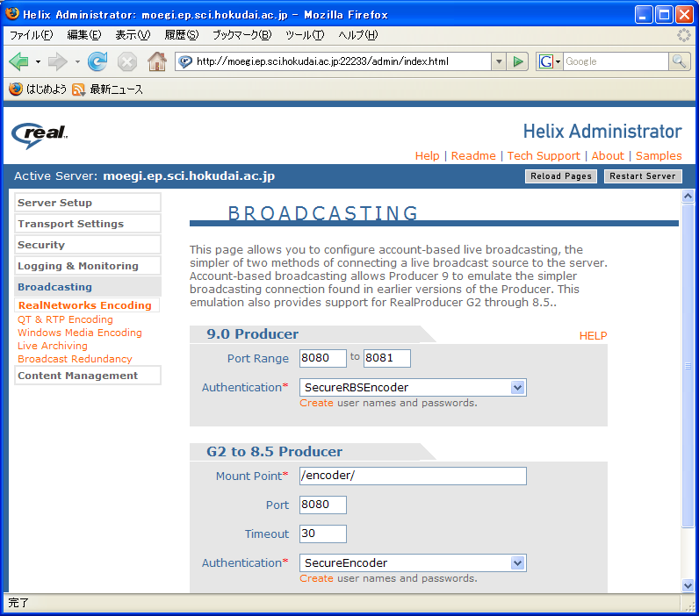699x616 pixels.
Task: Click the Google search engine icon
Action: pos(545,61)
